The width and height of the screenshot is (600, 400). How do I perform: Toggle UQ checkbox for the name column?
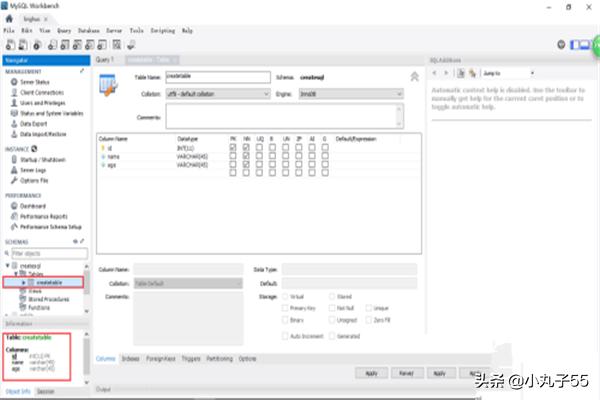coord(259,156)
